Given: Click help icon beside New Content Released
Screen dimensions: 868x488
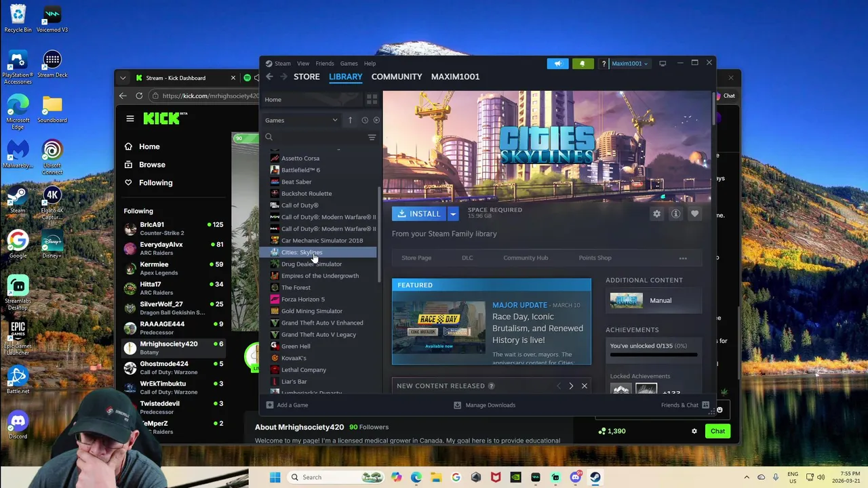Looking at the screenshot, I should 491,386.
